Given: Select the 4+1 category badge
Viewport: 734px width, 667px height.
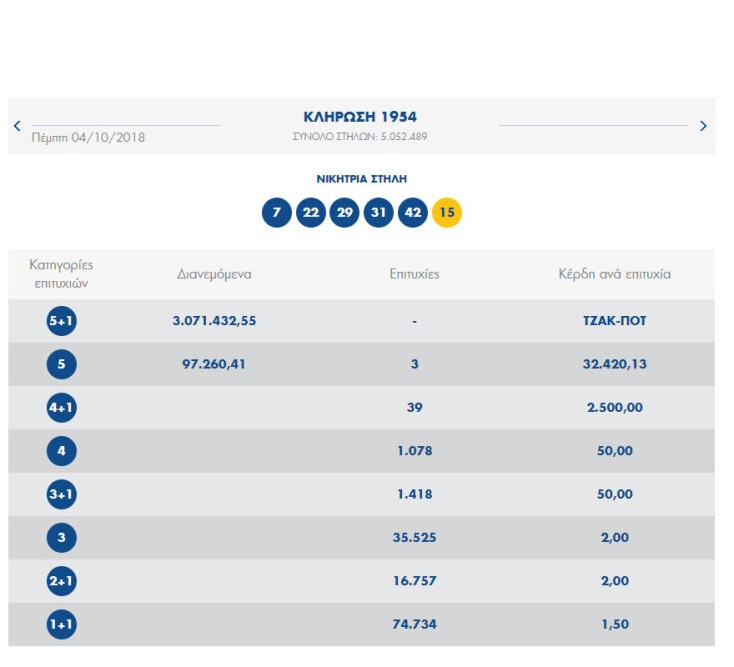Looking at the screenshot, I should click(x=61, y=408).
